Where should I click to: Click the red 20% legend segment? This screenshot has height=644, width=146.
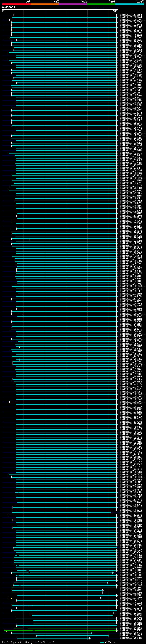tap(16, 4)
